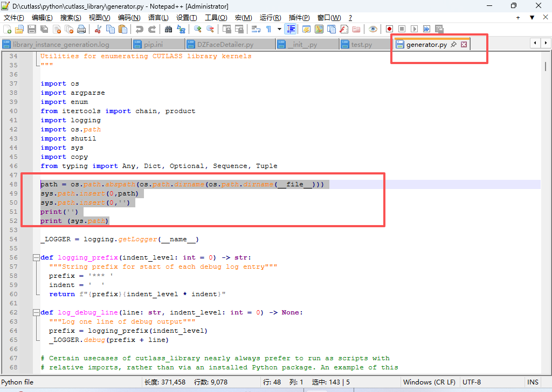The width and height of the screenshot is (552, 392).
Task: Click the Undo arrow icon
Action: (x=140, y=29)
